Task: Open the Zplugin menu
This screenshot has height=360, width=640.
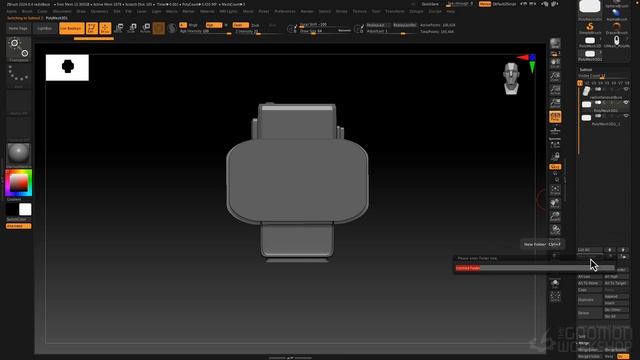Action: point(416,11)
